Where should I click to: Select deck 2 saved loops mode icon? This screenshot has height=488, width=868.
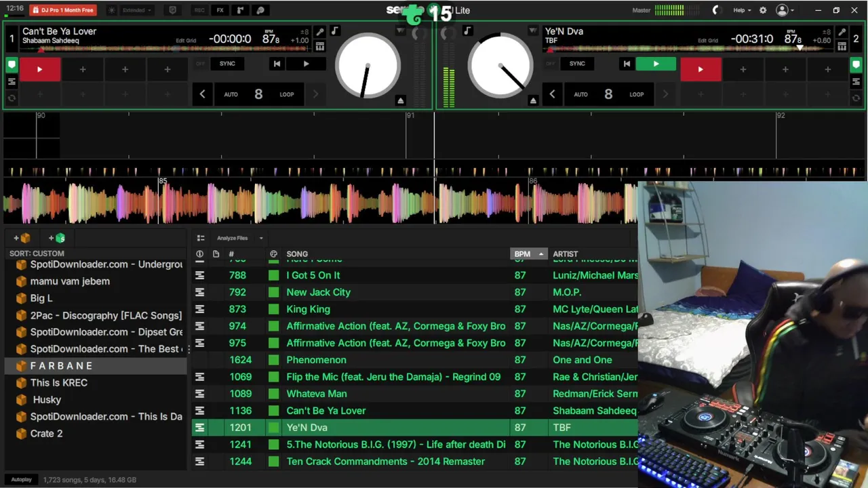856,81
